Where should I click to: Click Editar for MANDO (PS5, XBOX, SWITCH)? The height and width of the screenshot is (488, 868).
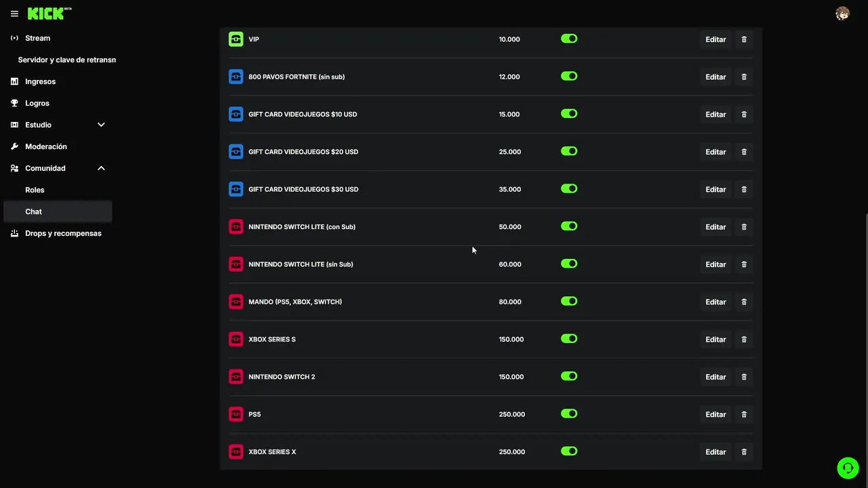715,302
